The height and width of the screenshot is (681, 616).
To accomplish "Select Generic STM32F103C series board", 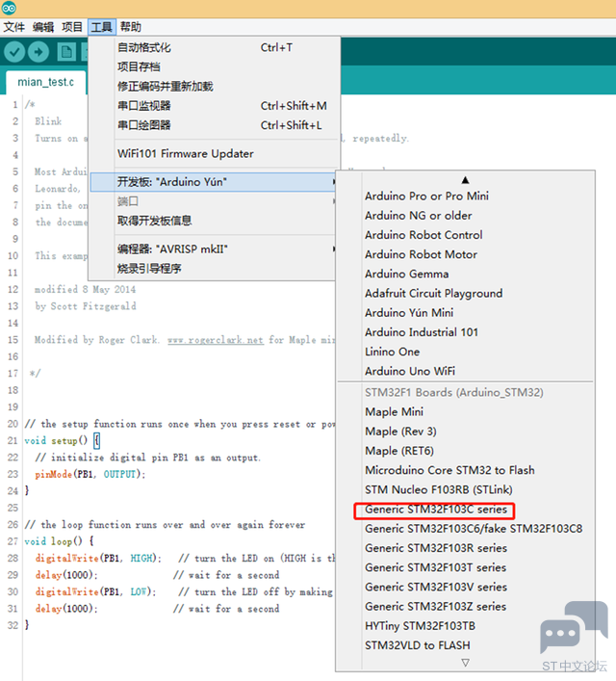I will coord(465,510).
